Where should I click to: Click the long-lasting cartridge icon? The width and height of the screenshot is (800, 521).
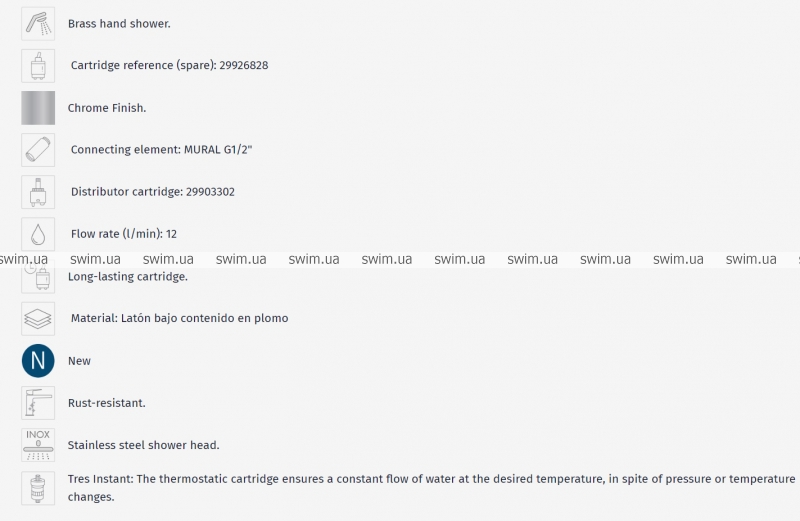tap(38, 277)
